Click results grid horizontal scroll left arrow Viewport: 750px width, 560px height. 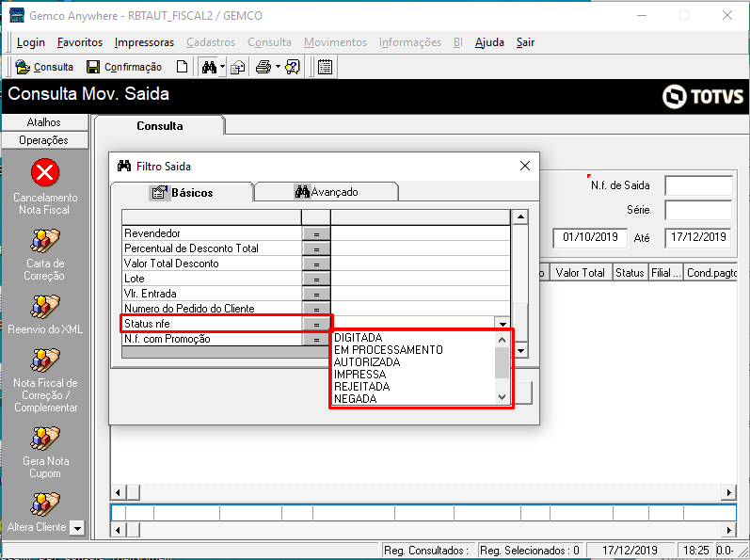[x=119, y=492]
